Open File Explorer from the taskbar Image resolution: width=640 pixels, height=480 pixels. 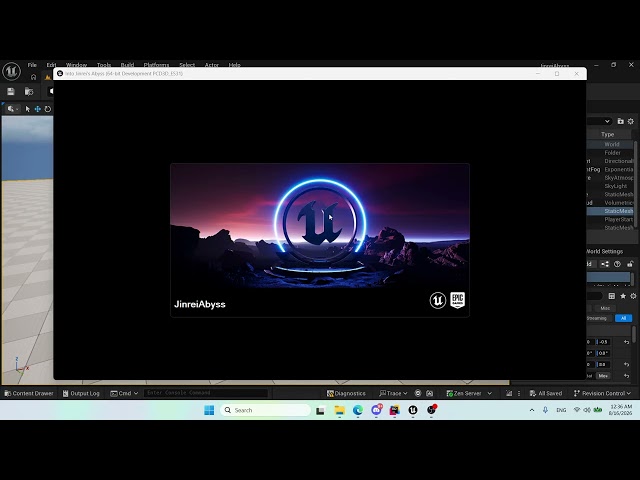339,410
